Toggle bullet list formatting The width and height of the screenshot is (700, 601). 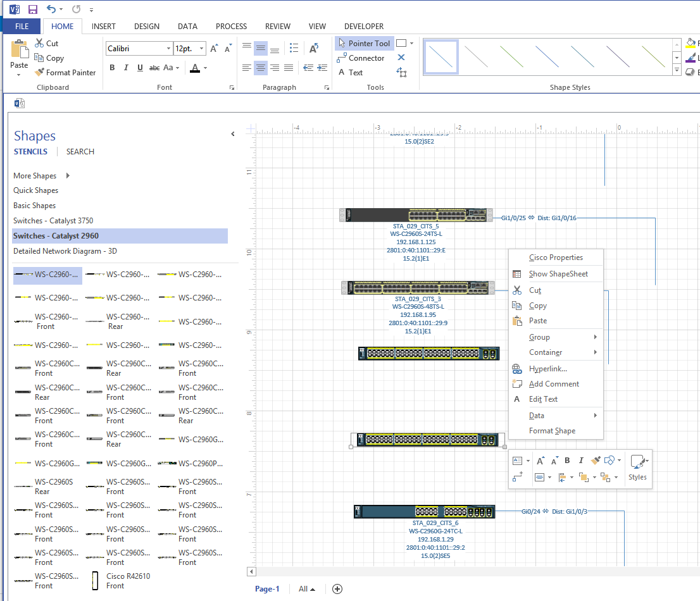click(294, 47)
